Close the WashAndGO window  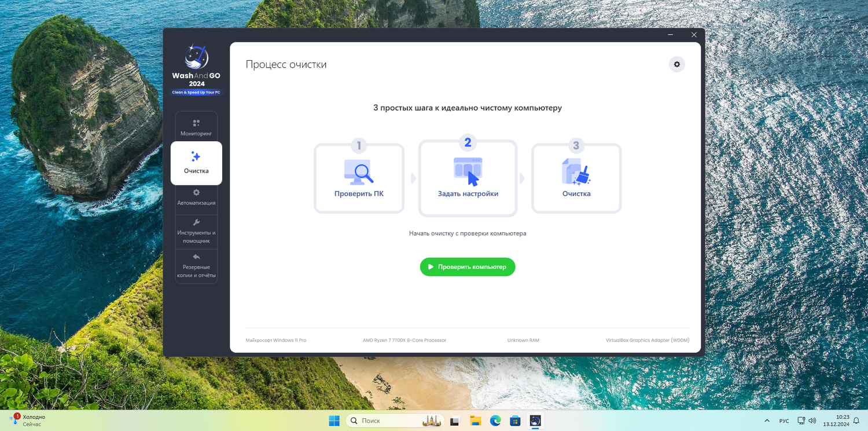(x=694, y=35)
